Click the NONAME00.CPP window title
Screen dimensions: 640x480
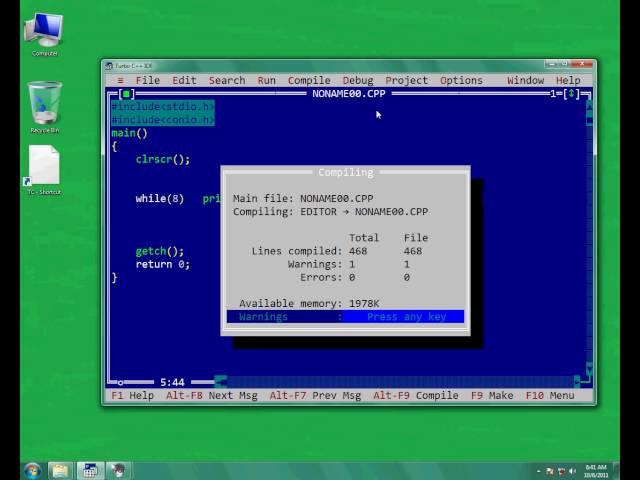(349, 94)
